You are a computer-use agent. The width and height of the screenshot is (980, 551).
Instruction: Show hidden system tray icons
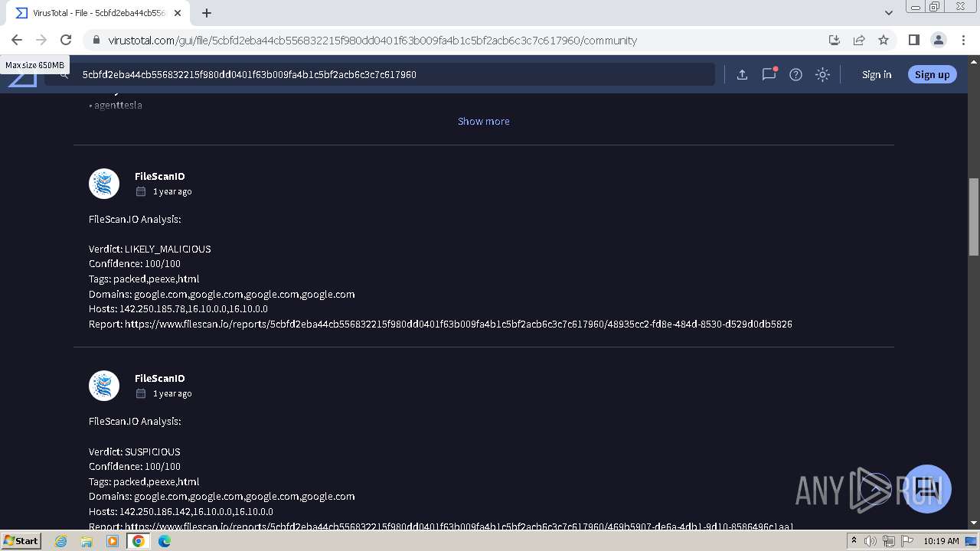[854, 541]
